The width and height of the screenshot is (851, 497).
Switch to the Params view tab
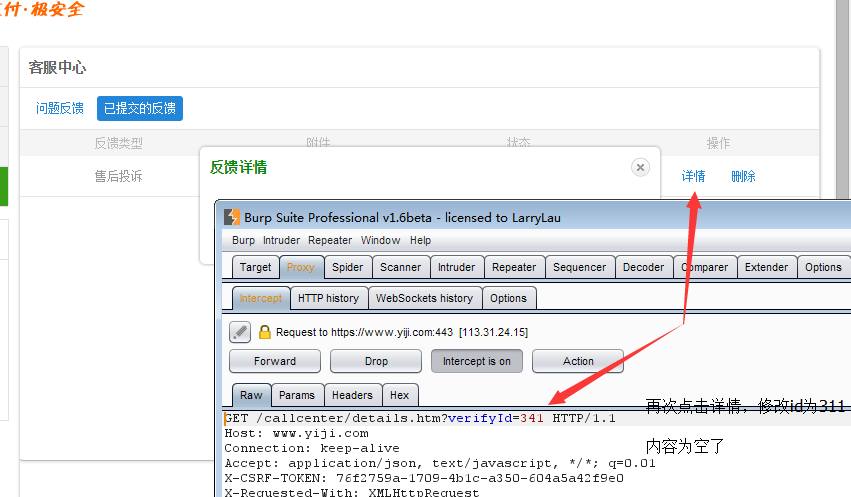tap(297, 396)
